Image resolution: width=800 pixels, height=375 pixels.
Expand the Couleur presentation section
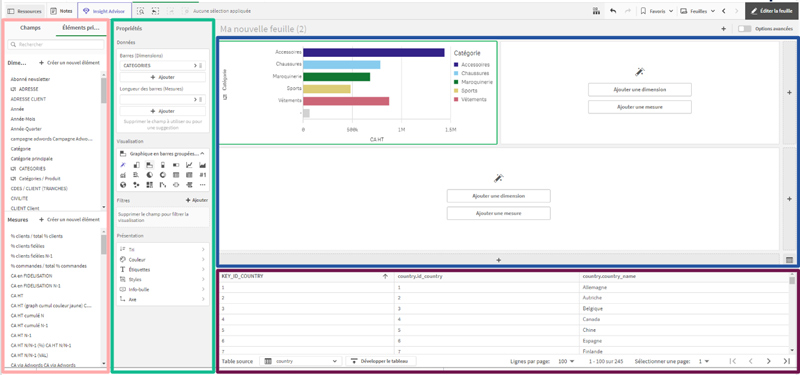click(163, 259)
